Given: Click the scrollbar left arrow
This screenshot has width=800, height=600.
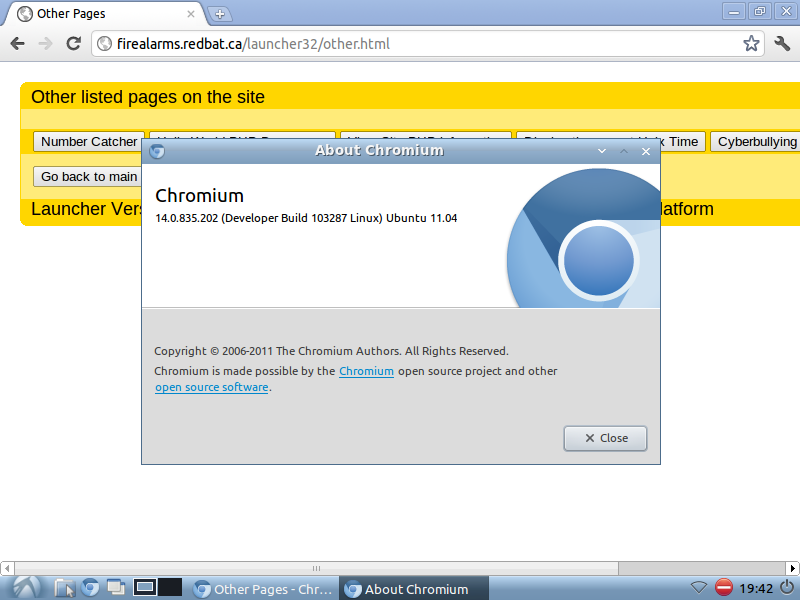Looking at the screenshot, I should tap(7, 568).
